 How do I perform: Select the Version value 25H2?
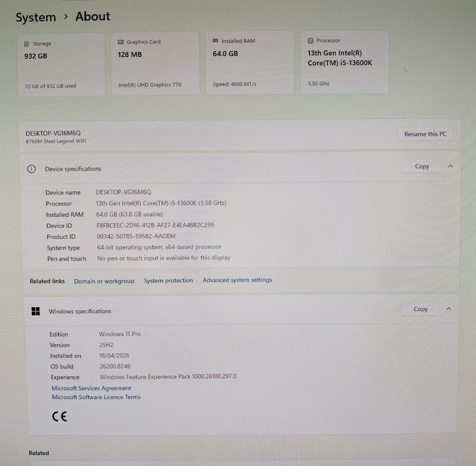tap(106, 345)
